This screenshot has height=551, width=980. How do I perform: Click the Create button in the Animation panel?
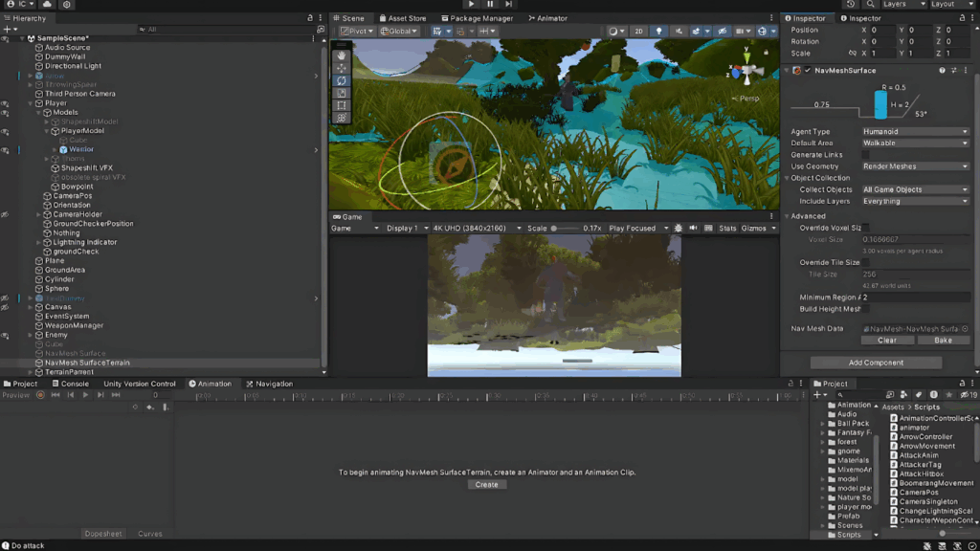tap(486, 484)
